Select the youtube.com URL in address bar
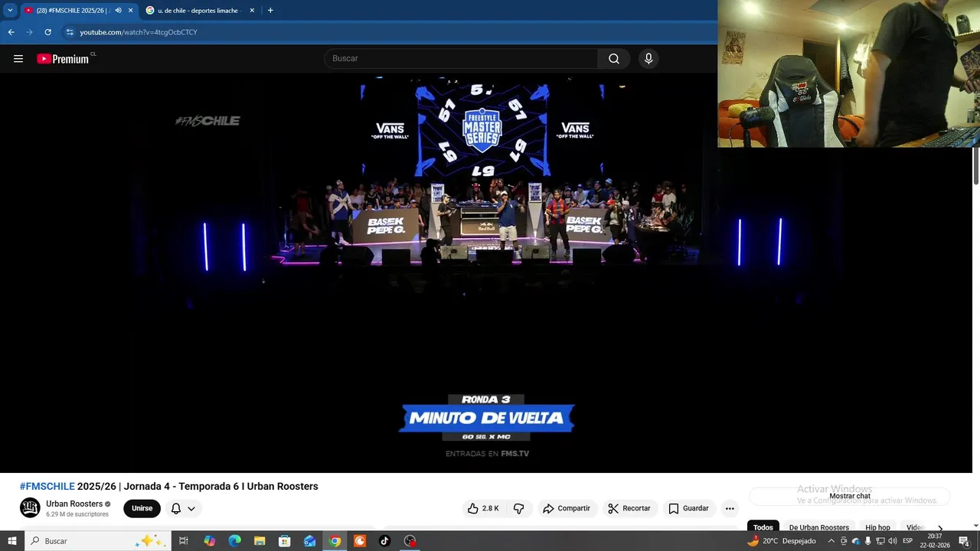 click(x=139, y=32)
